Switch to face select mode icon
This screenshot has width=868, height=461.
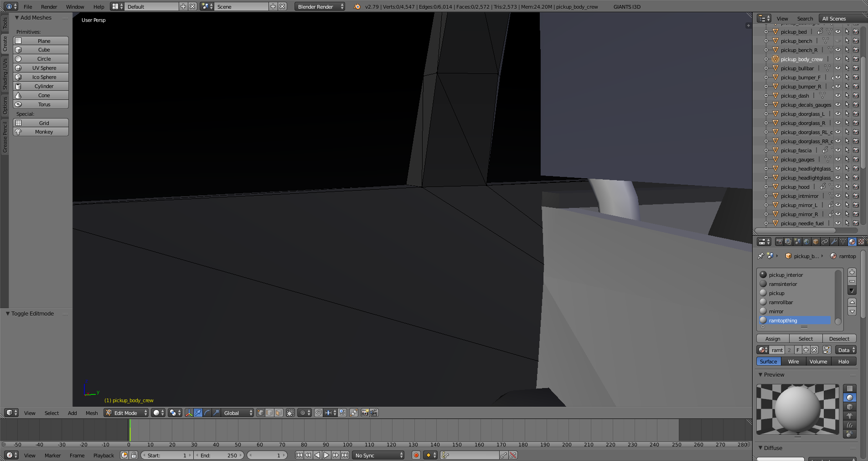tap(279, 413)
